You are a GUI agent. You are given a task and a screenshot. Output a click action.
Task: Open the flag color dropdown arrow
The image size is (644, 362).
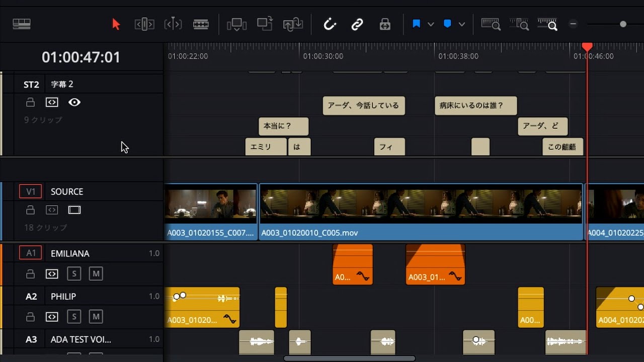[431, 24]
